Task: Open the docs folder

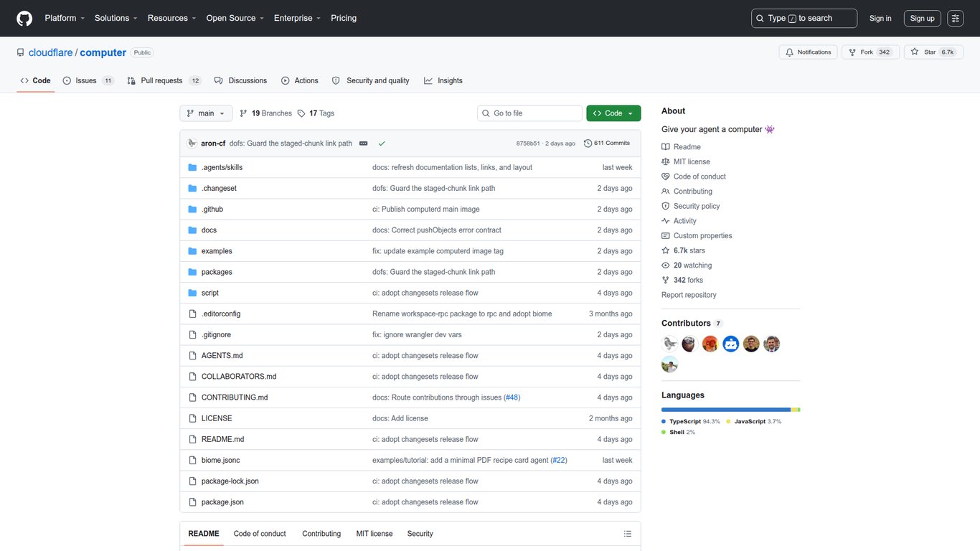Action: (x=209, y=230)
